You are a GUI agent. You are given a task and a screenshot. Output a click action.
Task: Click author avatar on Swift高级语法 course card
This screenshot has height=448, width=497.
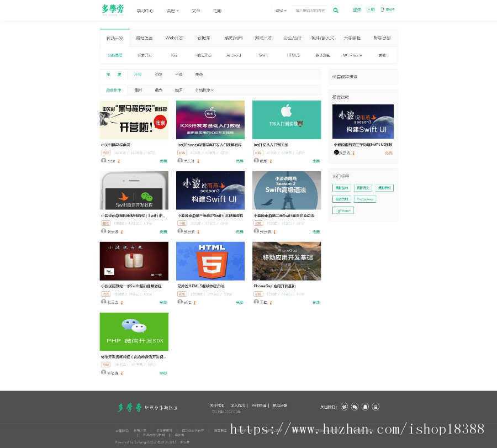pyautogui.click(x=256, y=231)
